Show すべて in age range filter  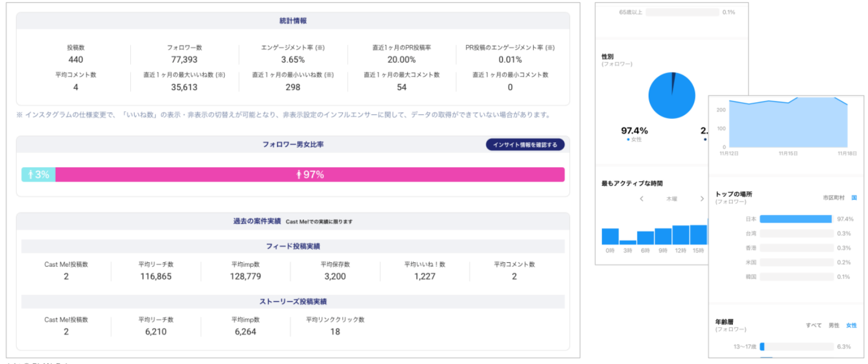813,325
